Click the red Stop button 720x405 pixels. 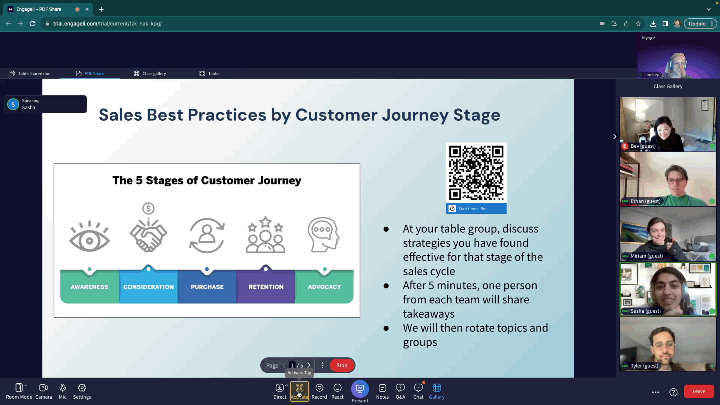point(341,365)
